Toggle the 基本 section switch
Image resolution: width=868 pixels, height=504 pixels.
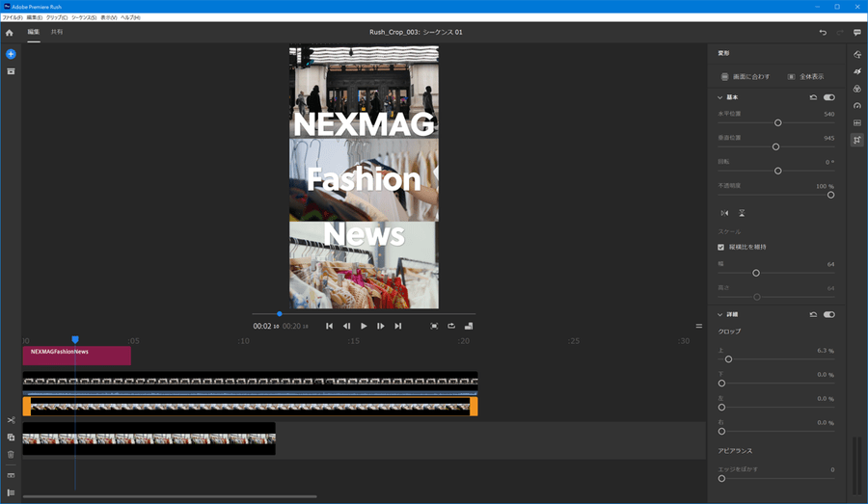coord(828,97)
